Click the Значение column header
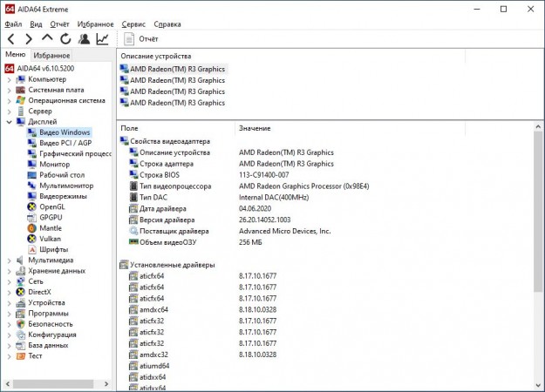 [x=255, y=128]
